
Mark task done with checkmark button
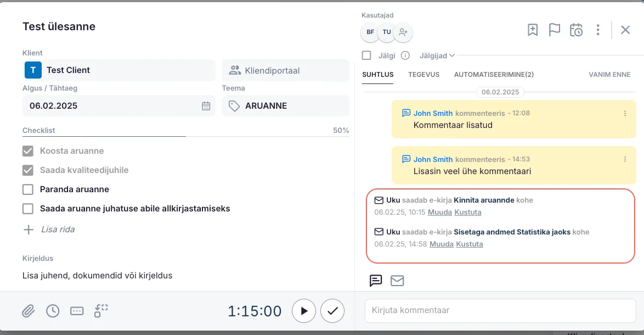[x=332, y=311]
